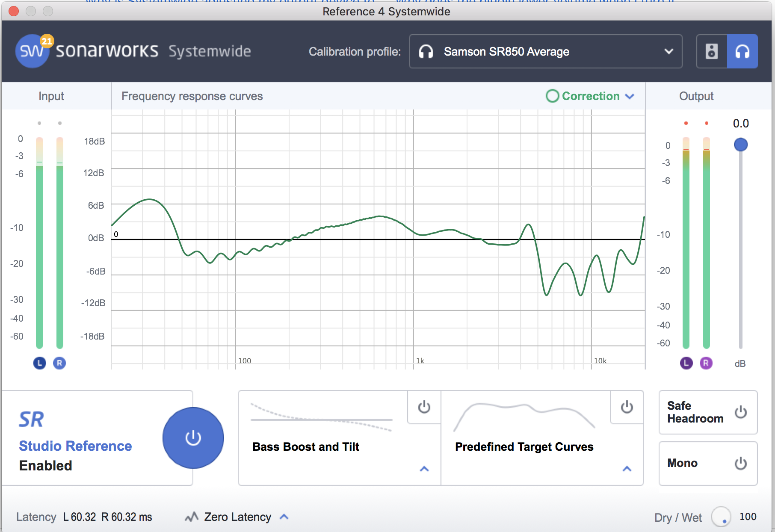The width and height of the screenshot is (775, 532).
Task: Enable Bass Boost and Tilt power toggle
Action: [x=424, y=407]
